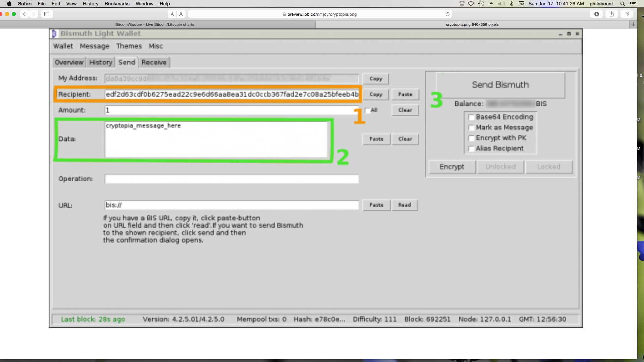Switch to the Receive tab
644x362 pixels.
[x=154, y=62]
